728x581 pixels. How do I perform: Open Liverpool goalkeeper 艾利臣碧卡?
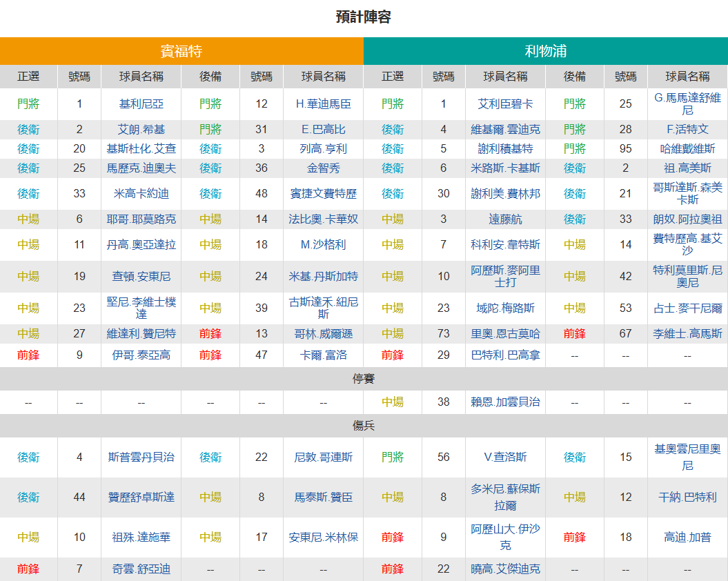tap(506, 104)
